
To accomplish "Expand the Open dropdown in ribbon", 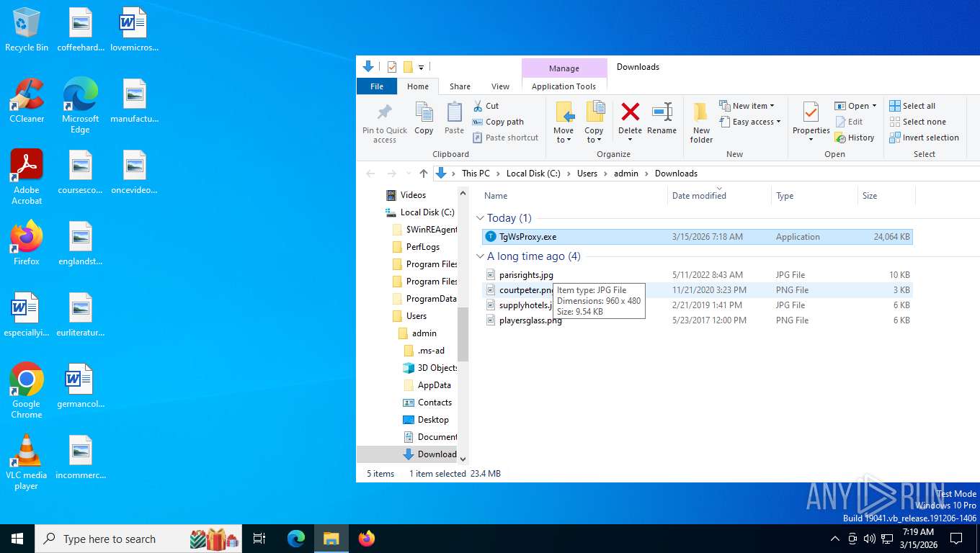I will click(x=856, y=106).
